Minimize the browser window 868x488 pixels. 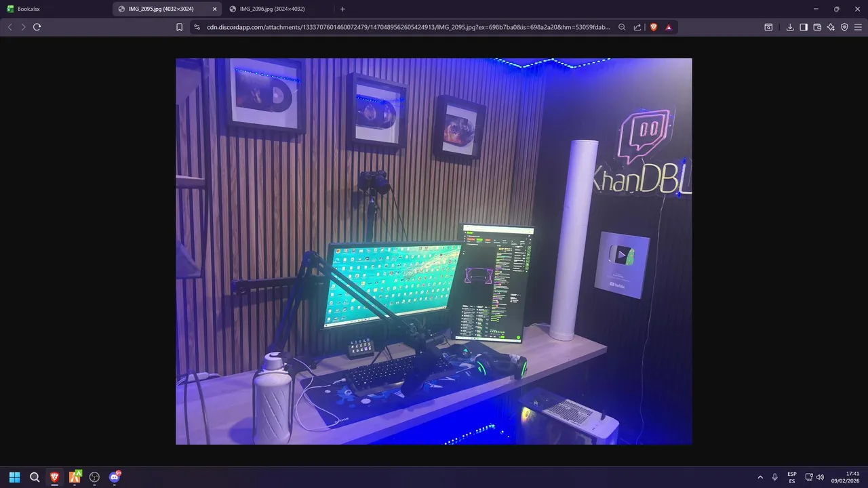[x=815, y=9]
